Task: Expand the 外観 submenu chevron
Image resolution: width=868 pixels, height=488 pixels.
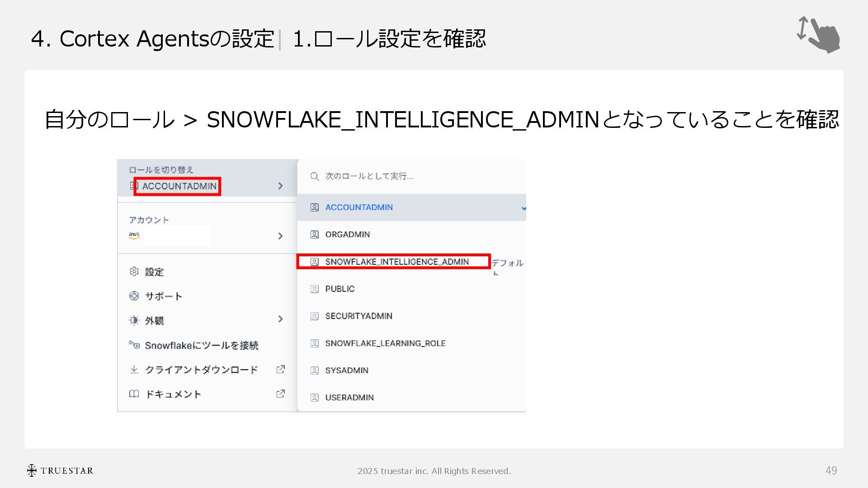Action: [x=280, y=319]
